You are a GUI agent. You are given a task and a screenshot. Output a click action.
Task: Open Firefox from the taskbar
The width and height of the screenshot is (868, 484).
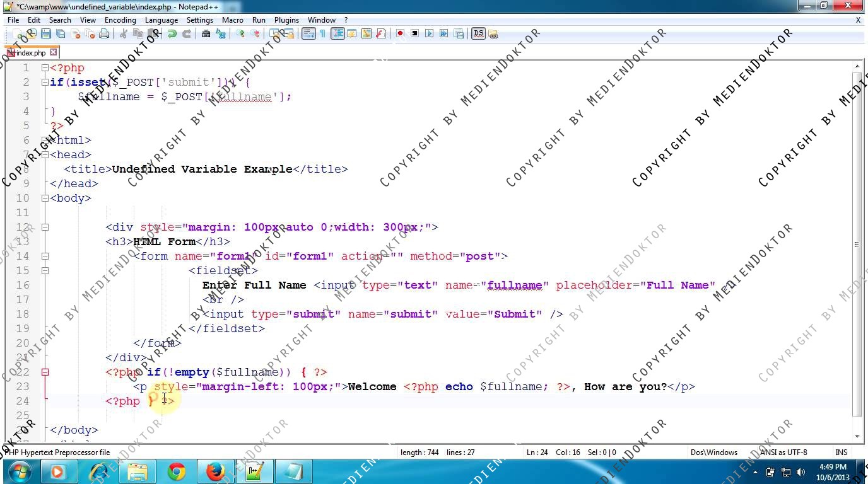(x=216, y=471)
